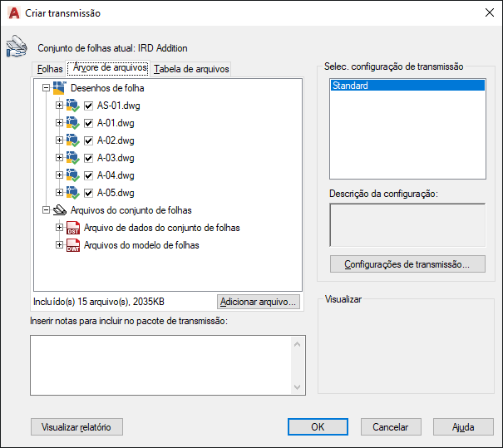Expand Arquivo de dados do conjunto de folhas

[59, 228]
